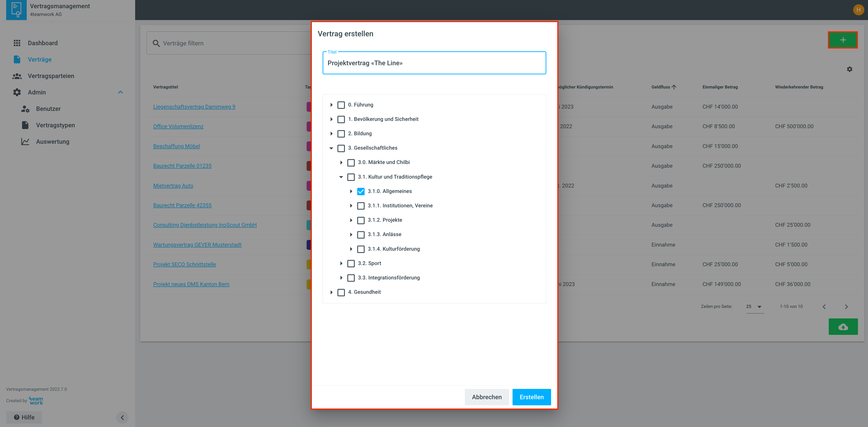The image size is (868, 427).
Task: Expand the 4. Gesundheit tree node
Action: tap(331, 292)
